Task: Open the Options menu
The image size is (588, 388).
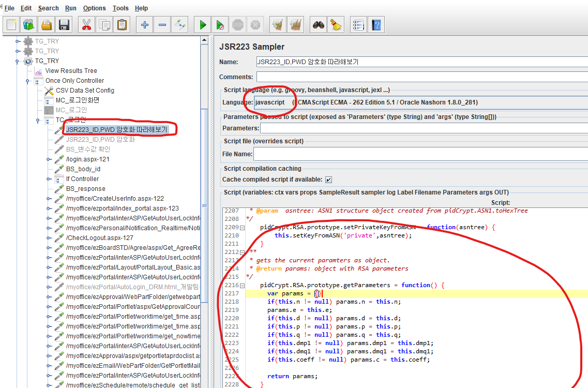Action: (x=94, y=8)
